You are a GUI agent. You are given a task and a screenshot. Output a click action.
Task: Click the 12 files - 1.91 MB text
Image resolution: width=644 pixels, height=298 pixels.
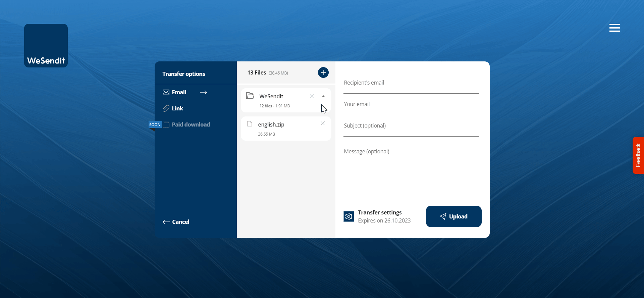point(275,106)
